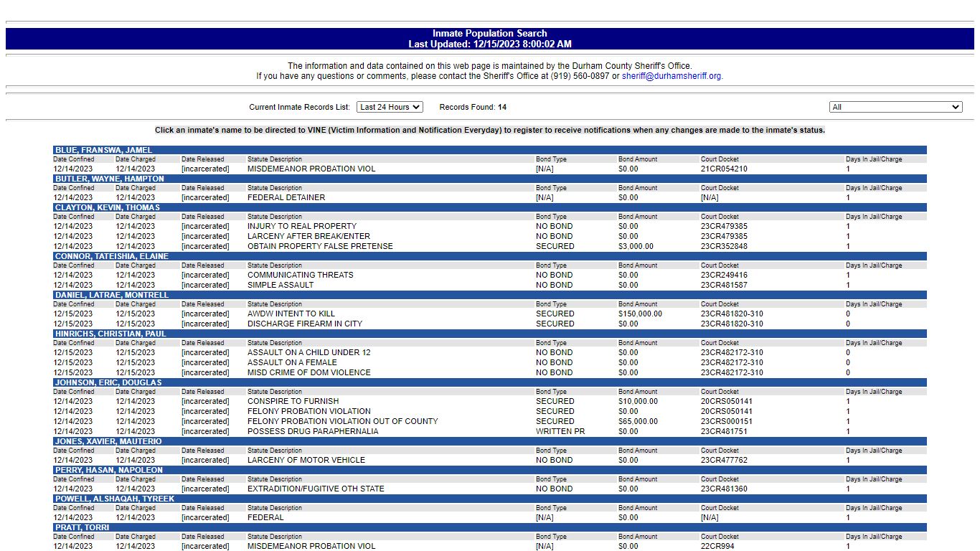Email sheriff@durhamsheriff.org link
The image size is (980, 551).
(x=672, y=76)
